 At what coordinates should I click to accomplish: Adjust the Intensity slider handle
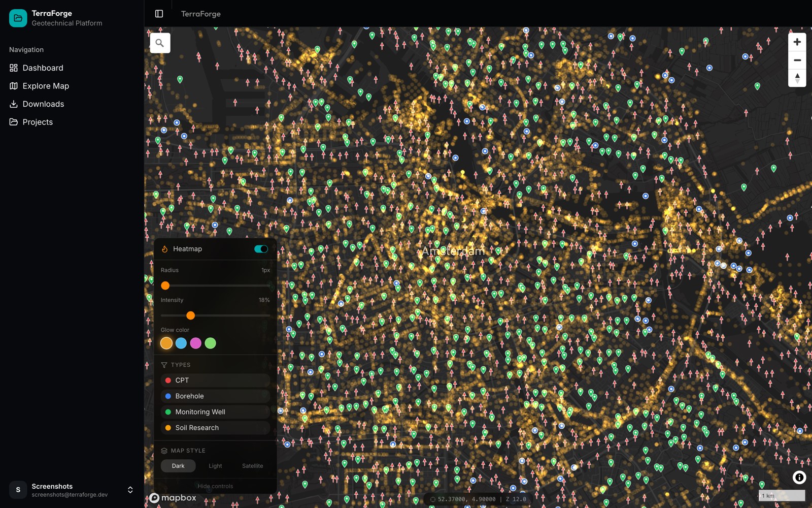click(x=190, y=315)
